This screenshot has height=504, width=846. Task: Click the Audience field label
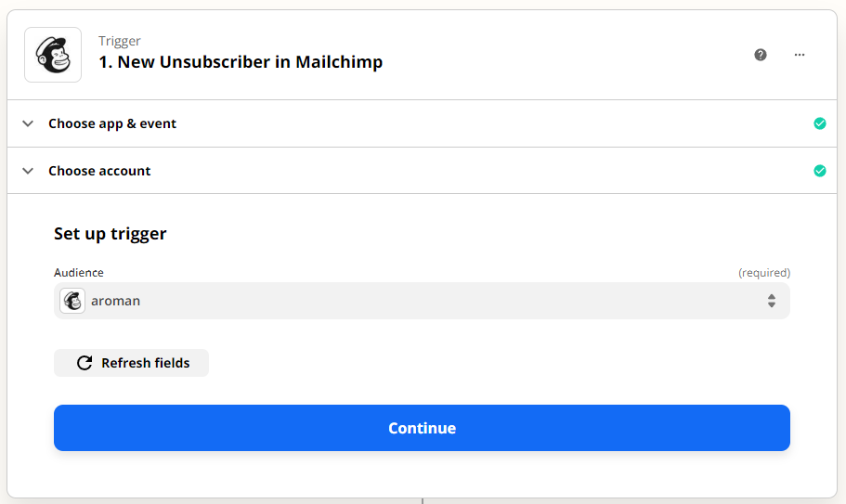click(x=79, y=273)
